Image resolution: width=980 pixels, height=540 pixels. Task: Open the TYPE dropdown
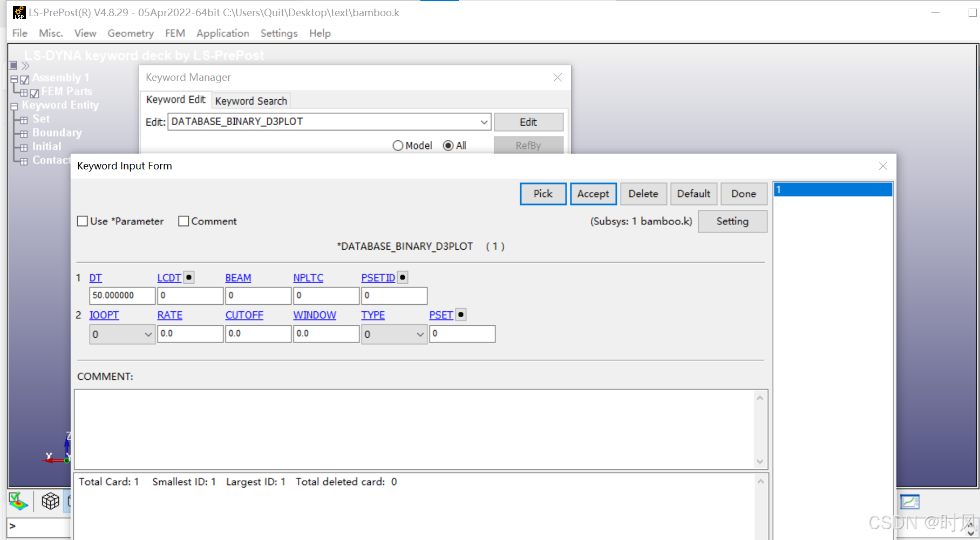420,334
